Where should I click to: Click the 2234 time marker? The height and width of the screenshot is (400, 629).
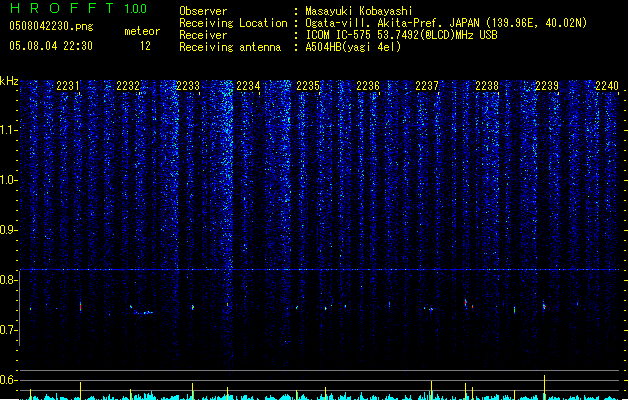248,85
